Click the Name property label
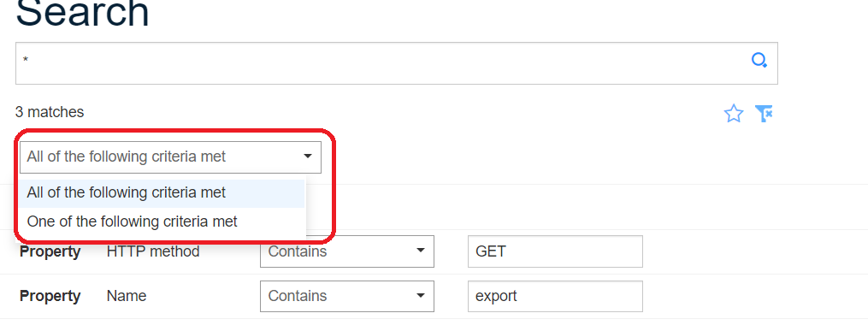 click(127, 296)
